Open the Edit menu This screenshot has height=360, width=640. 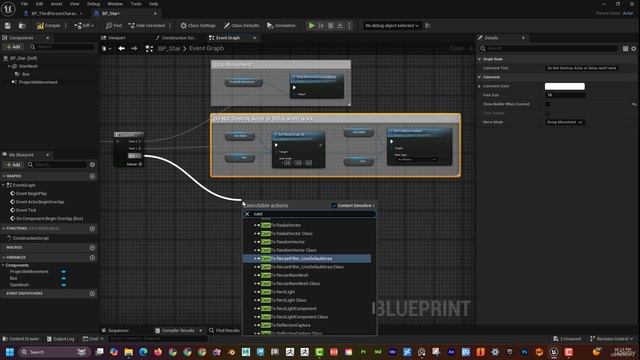[x=39, y=4]
